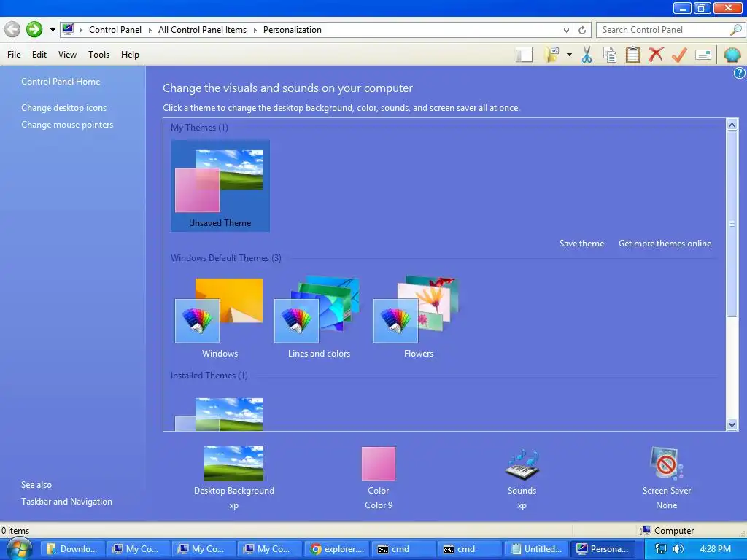The image size is (747, 560).
Task: Go to Control Panel Home
Action: pyautogui.click(x=61, y=82)
